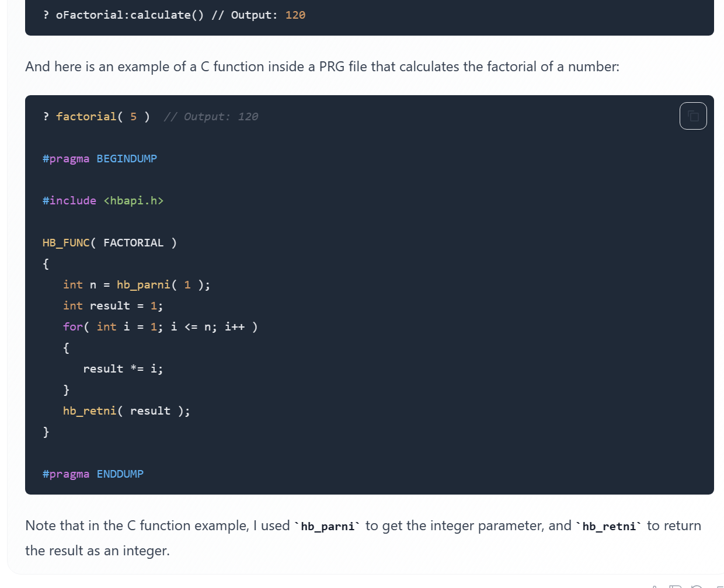The width and height of the screenshot is (724, 588).
Task: Click the "? factorial( 5 )" call
Action: pyautogui.click(x=96, y=117)
